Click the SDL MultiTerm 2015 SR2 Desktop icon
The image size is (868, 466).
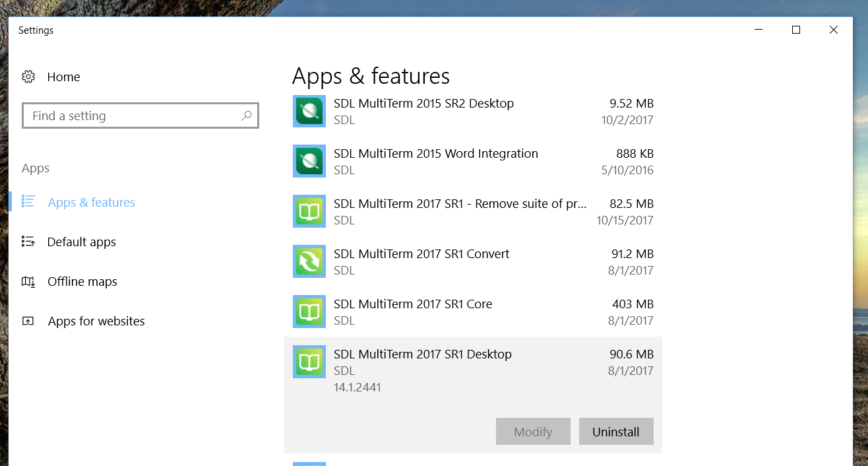(x=309, y=112)
